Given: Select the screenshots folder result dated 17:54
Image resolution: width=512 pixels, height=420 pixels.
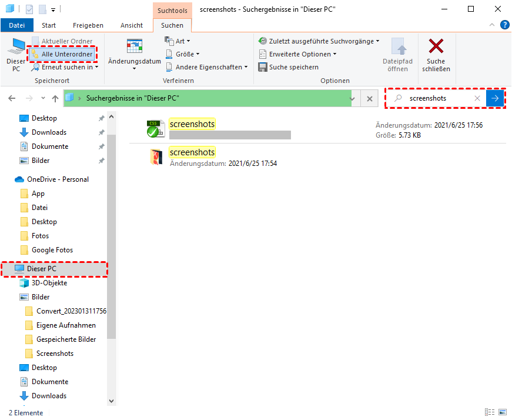Looking at the screenshot, I should tap(317, 158).
